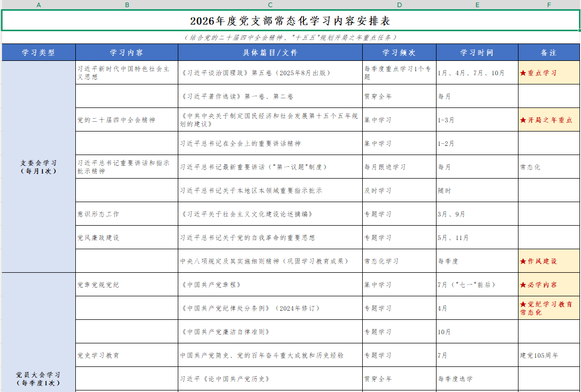Select the merged 支委会学习（每月1次）cell
Screen dimensions: 581x392
click(39, 167)
